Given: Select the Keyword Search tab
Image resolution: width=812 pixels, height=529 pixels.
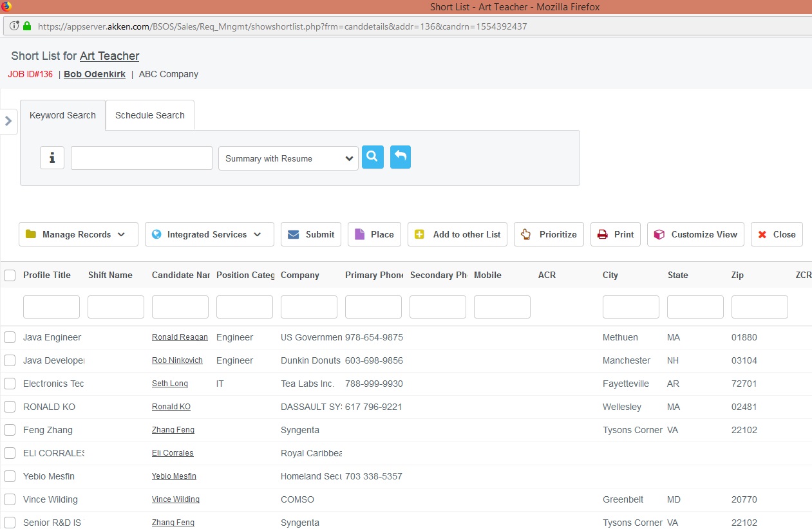Looking at the screenshot, I should coord(62,115).
